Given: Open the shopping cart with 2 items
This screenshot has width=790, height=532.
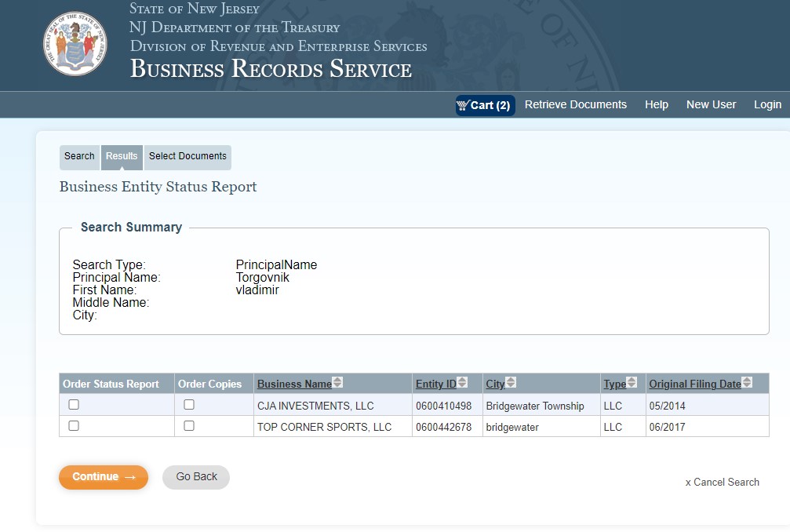Looking at the screenshot, I should coord(485,105).
